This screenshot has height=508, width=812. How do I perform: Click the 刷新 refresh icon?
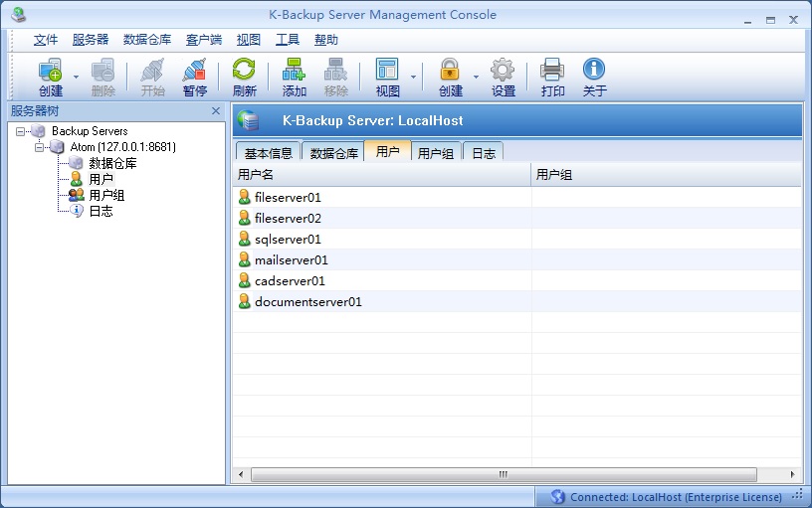[244, 70]
